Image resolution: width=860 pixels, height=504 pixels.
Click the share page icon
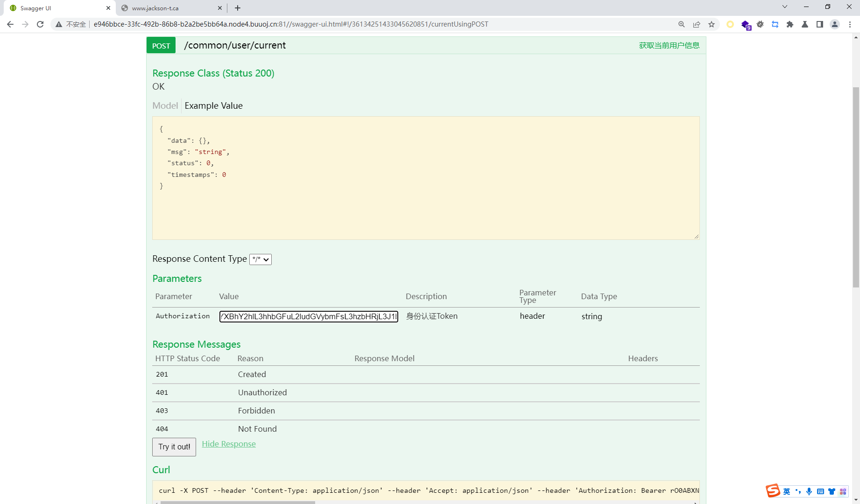pyautogui.click(x=697, y=24)
